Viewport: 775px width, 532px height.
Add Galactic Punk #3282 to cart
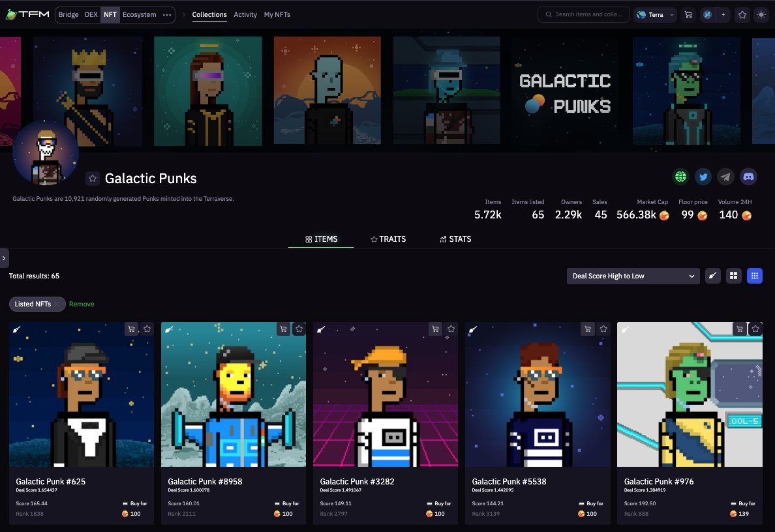pyautogui.click(x=435, y=329)
